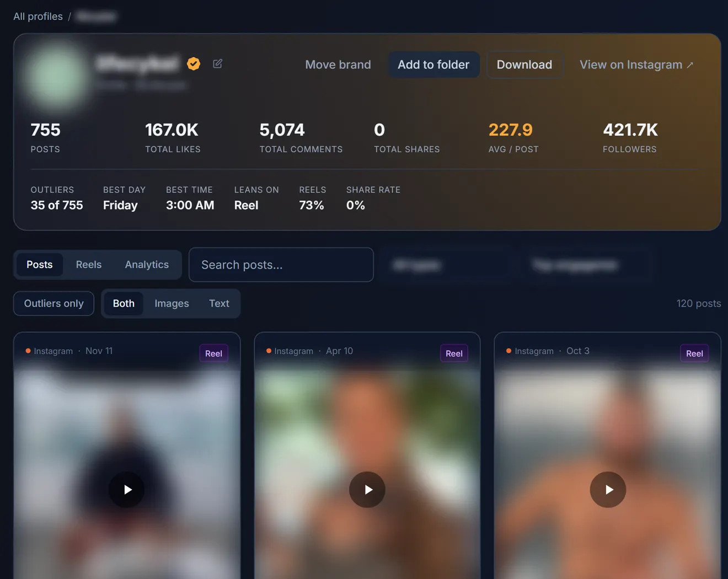728x579 pixels.
Task: Play the Apr 10 reel video
Action: coord(367,490)
